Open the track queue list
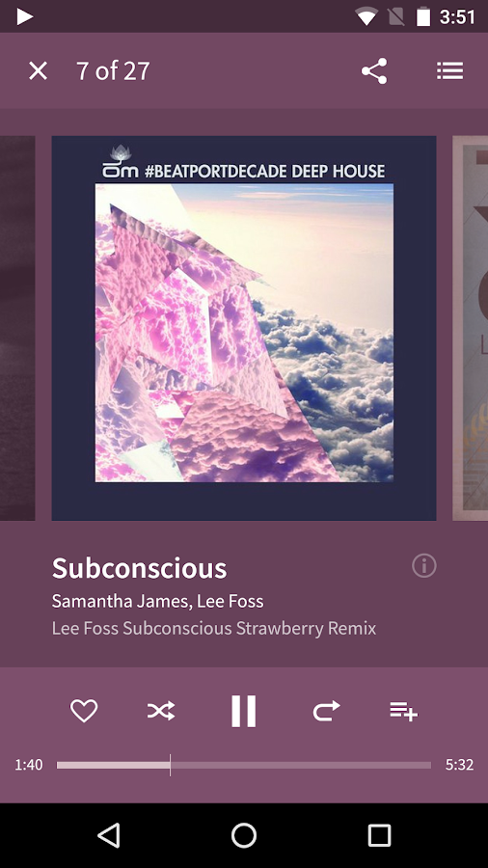 (449, 70)
